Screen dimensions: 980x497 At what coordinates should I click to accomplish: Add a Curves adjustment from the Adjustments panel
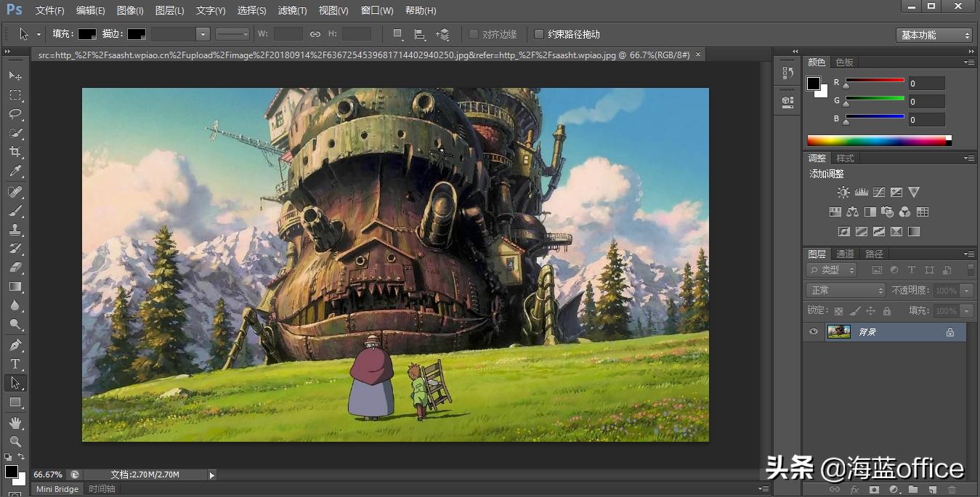[878, 192]
